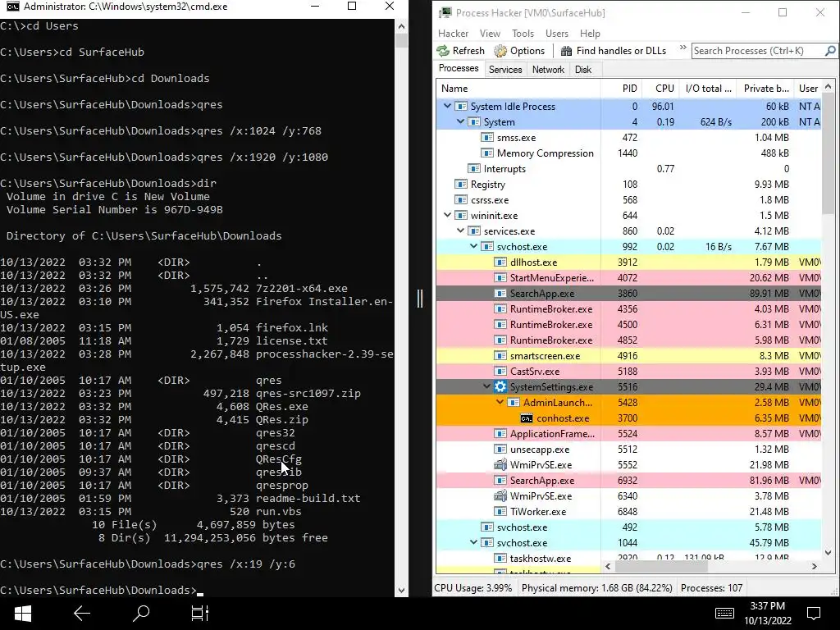
Task: Select the Interrupts process row
Action: click(628, 169)
